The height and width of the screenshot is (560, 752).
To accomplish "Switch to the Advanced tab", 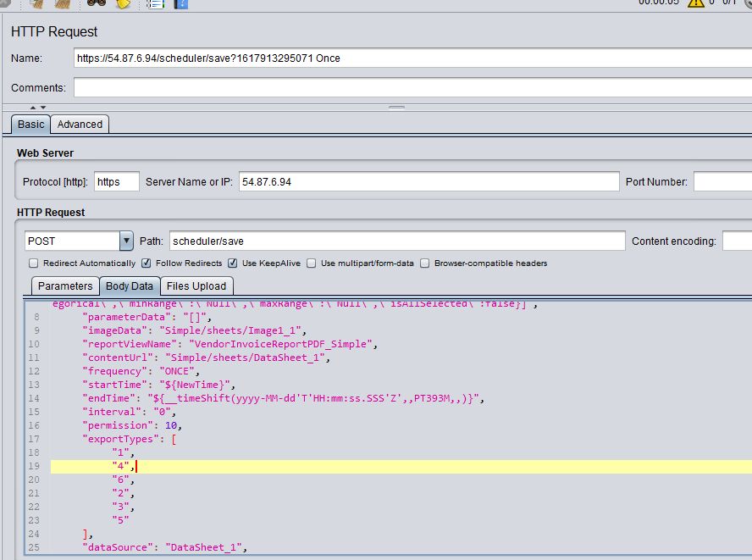I will point(80,125).
